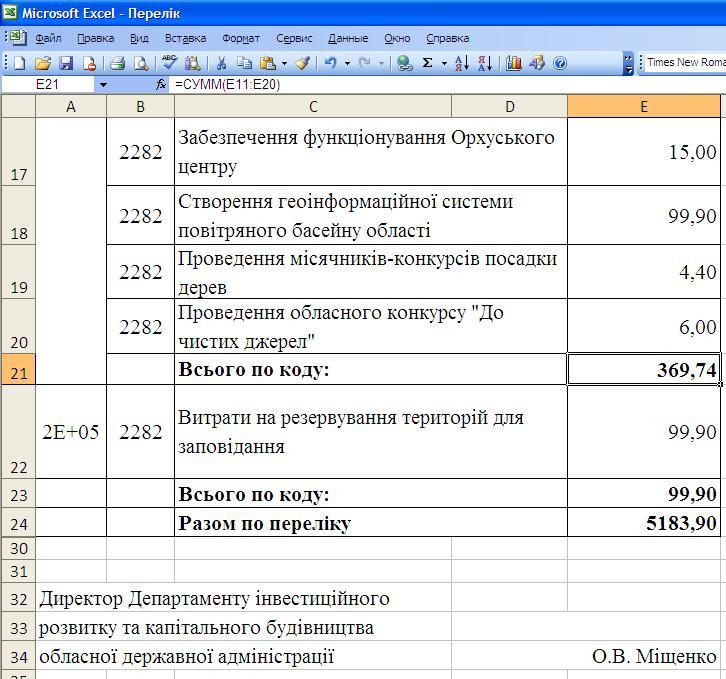Click the Print icon in the toolbar

117,63
